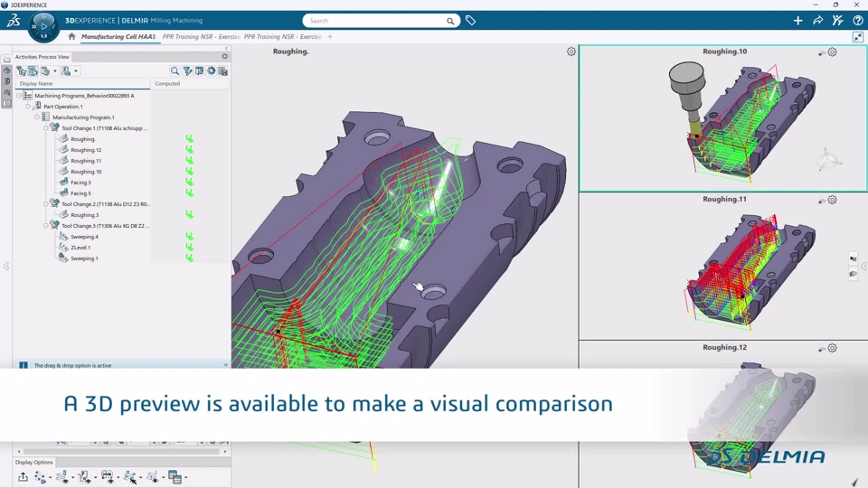The height and width of the screenshot is (488, 868).
Task: Open the folder icon in left sidebar
Action: (6, 60)
